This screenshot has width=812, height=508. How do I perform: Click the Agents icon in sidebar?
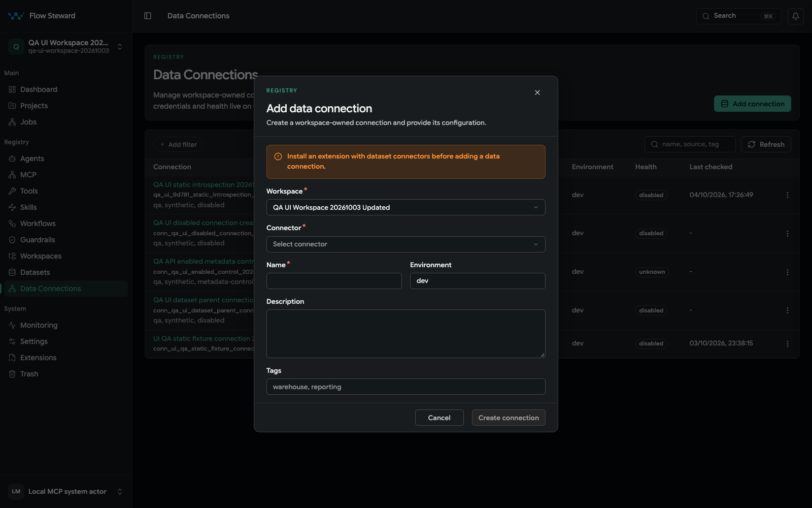(12, 158)
